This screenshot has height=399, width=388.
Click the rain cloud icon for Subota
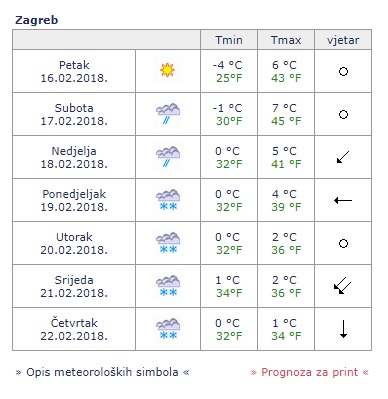pyautogui.click(x=168, y=114)
